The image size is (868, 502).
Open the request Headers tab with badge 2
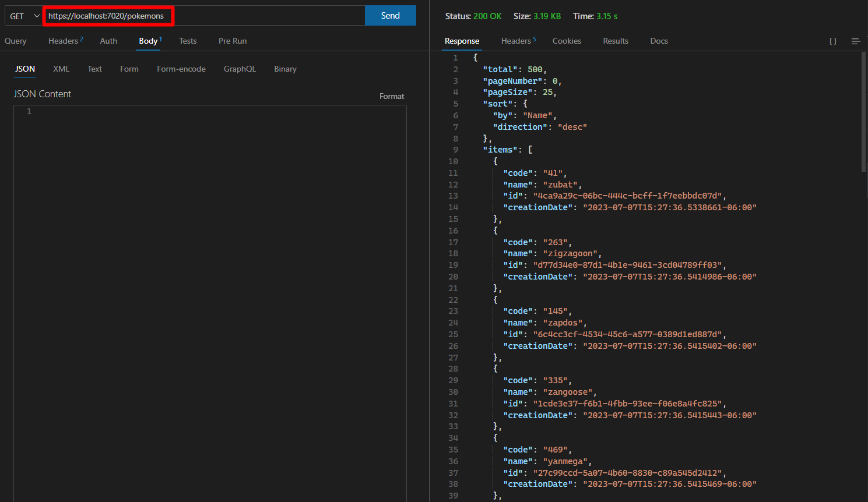[65, 41]
